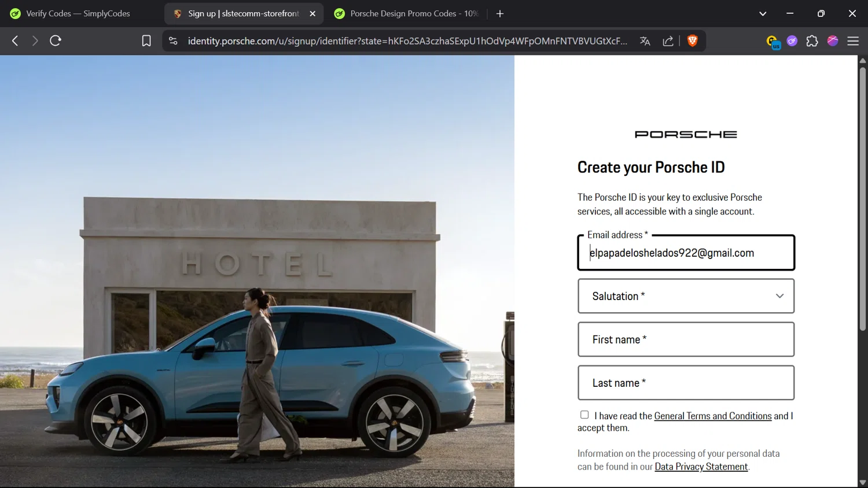Click the First name field
Viewport: 868px width, 488px height.
(x=686, y=339)
